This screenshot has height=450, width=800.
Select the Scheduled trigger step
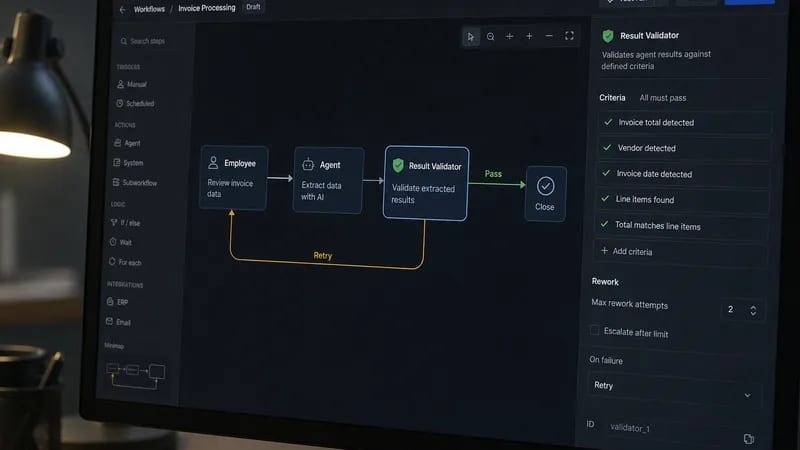pyautogui.click(x=136, y=104)
